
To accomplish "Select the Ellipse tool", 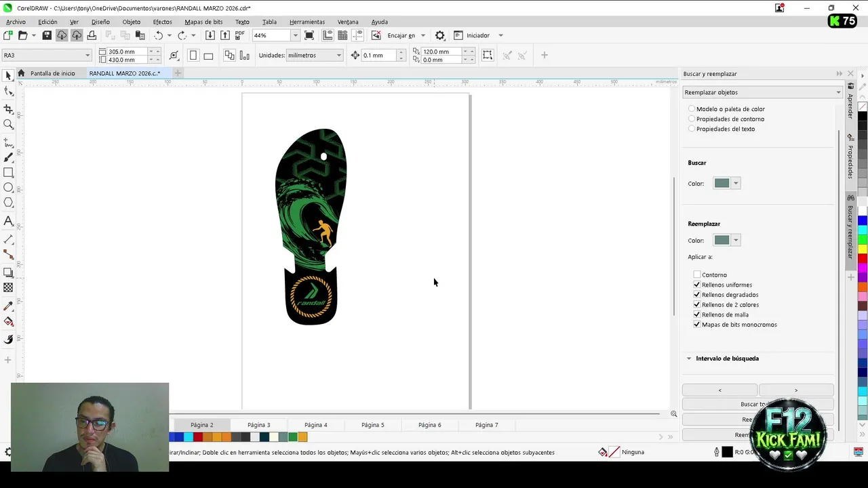I will (x=8, y=188).
